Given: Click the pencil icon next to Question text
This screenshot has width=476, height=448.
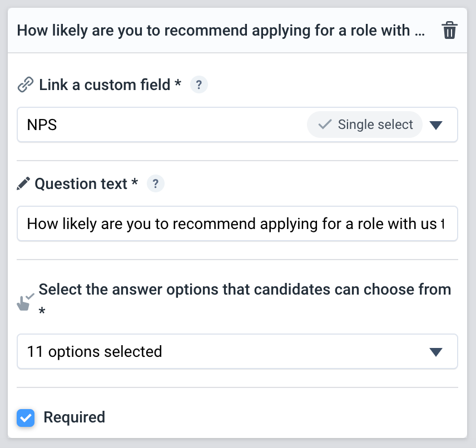Looking at the screenshot, I should (x=23, y=183).
